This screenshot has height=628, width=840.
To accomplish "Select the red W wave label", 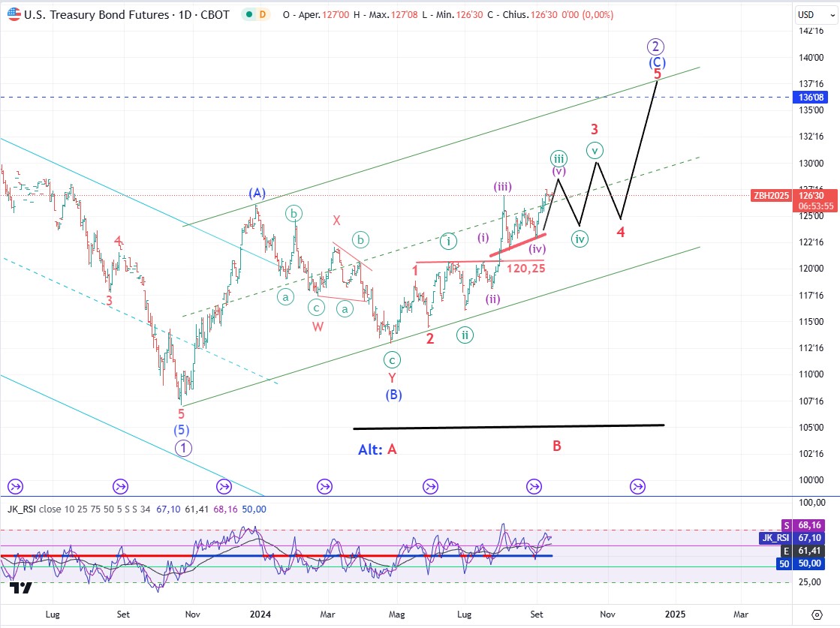I will [318, 326].
